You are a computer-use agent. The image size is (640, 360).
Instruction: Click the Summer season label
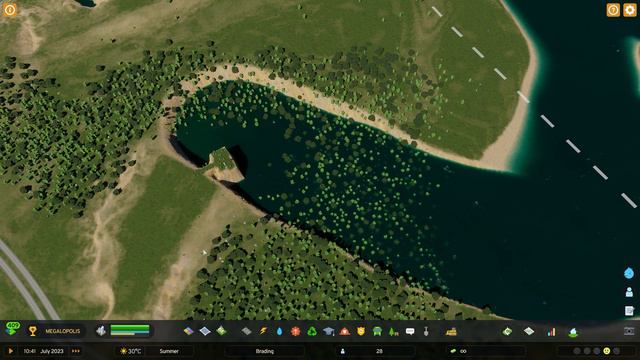click(169, 351)
